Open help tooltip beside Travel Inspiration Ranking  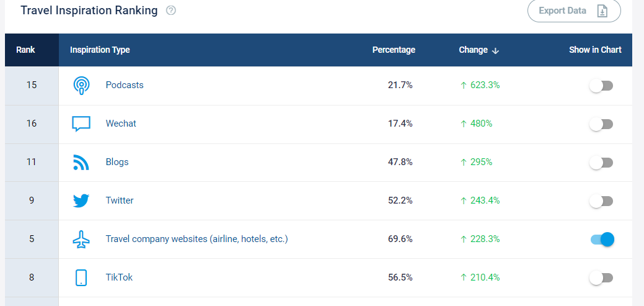tap(171, 11)
